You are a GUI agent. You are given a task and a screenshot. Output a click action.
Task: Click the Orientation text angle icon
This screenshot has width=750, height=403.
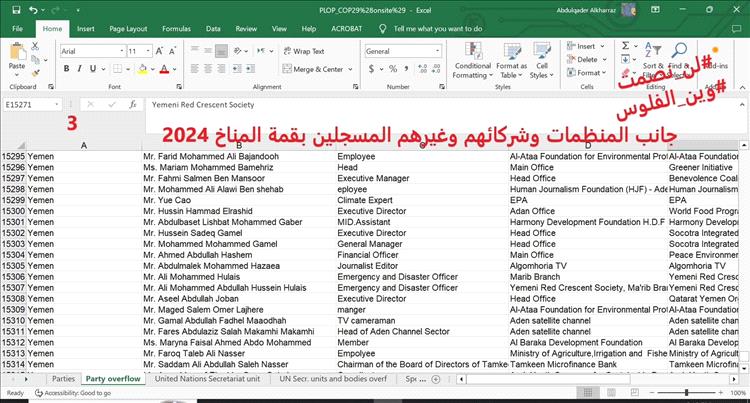[238, 51]
